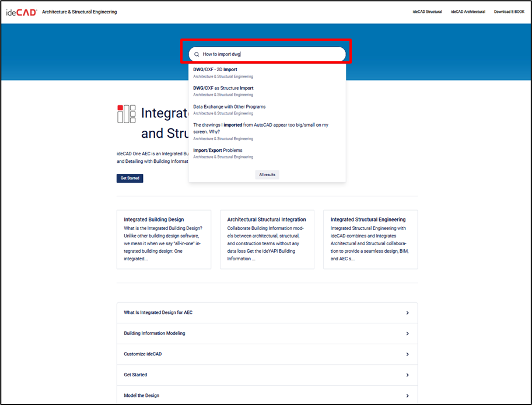Screen dimensions: 532x405
Task: Open ideCAD Structural from top navigation
Action: 427,12
